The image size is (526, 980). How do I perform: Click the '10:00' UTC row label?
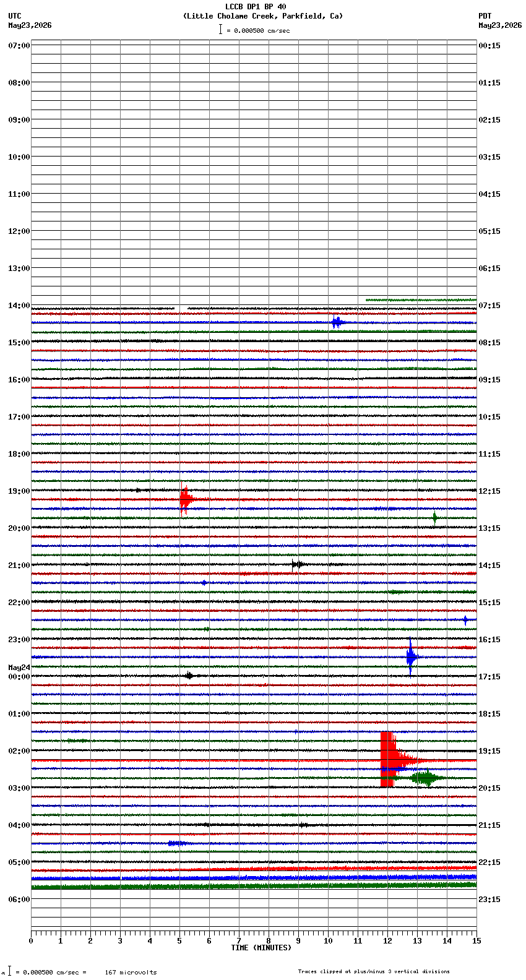[19, 157]
